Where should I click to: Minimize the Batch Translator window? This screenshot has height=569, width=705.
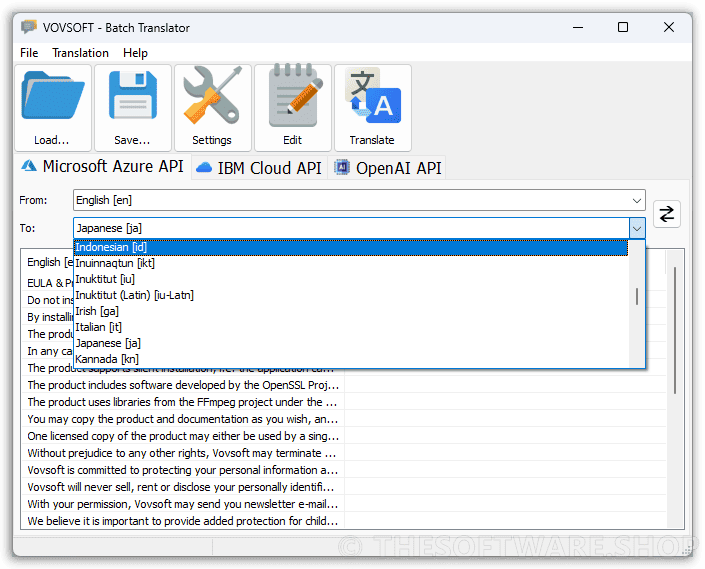pyautogui.click(x=578, y=27)
